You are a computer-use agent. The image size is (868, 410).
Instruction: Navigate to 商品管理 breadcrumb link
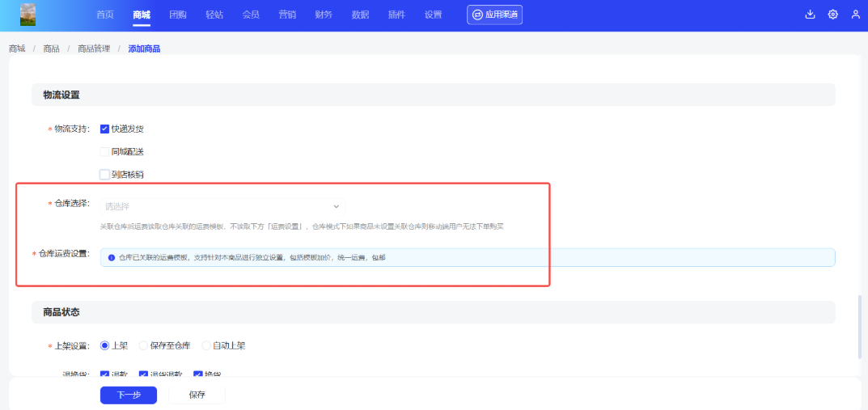tap(94, 49)
